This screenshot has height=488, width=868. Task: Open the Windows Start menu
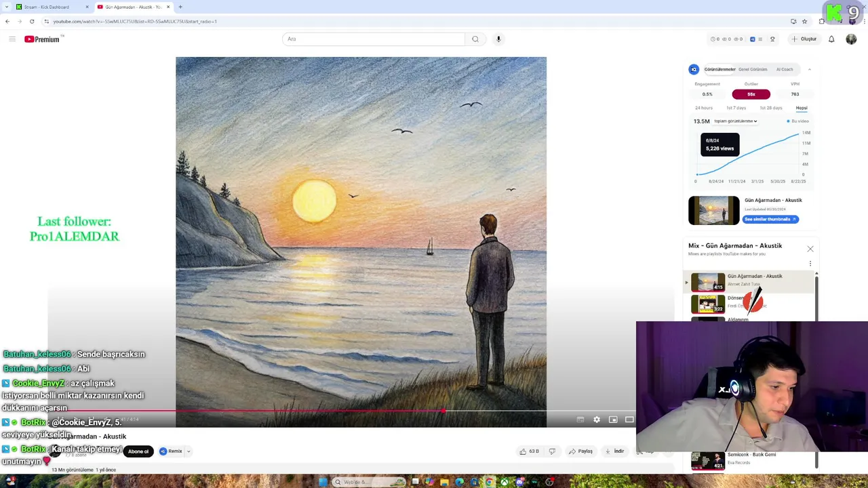tap(323, 482)
